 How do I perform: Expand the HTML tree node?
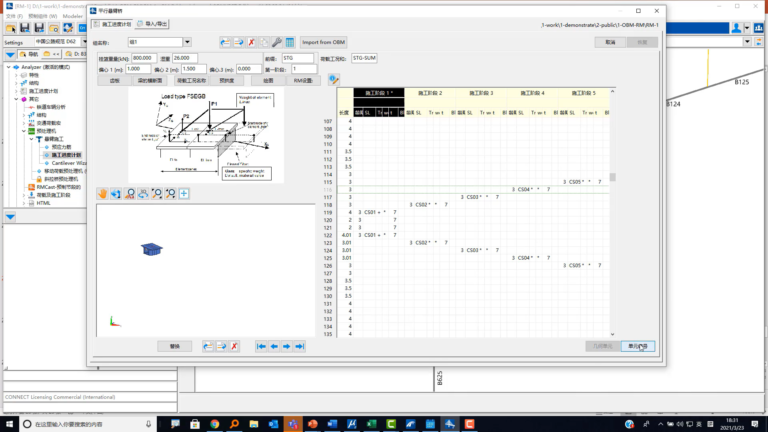(24, 203)
